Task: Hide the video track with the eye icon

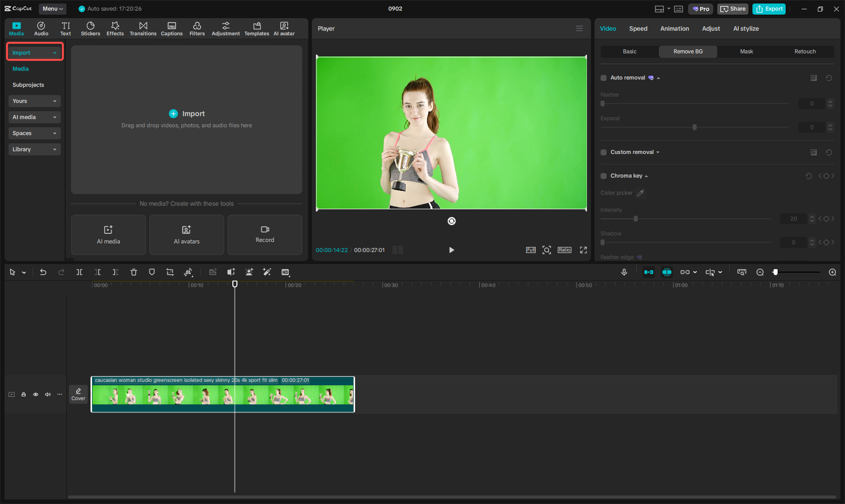Action: [35, 394]
